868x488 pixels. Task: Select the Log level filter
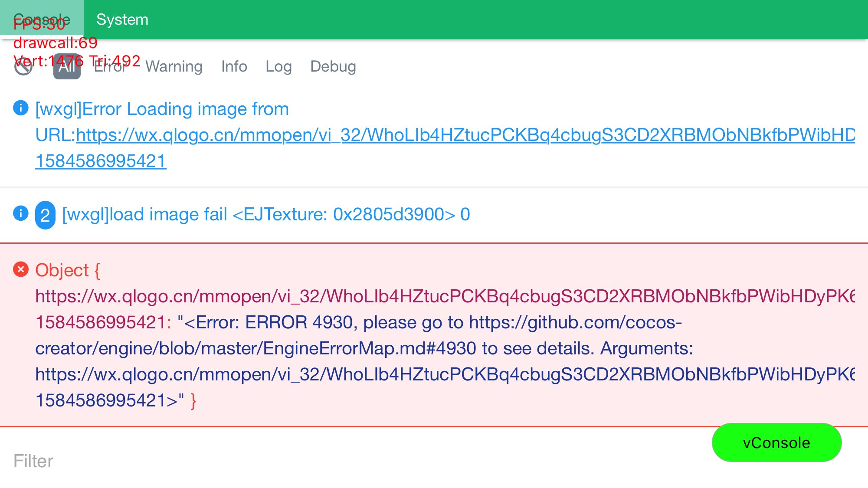[278, 66]
